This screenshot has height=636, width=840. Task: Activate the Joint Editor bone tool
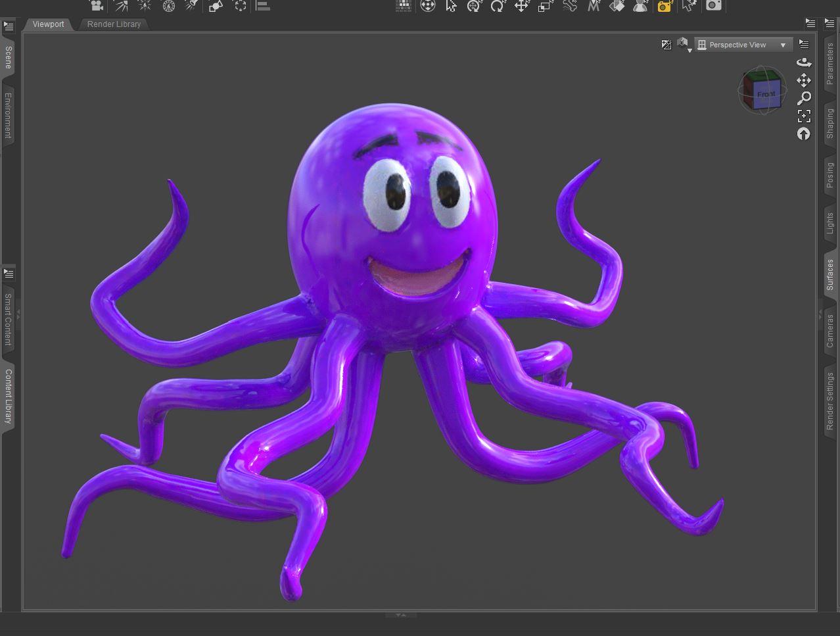[569, 5]
